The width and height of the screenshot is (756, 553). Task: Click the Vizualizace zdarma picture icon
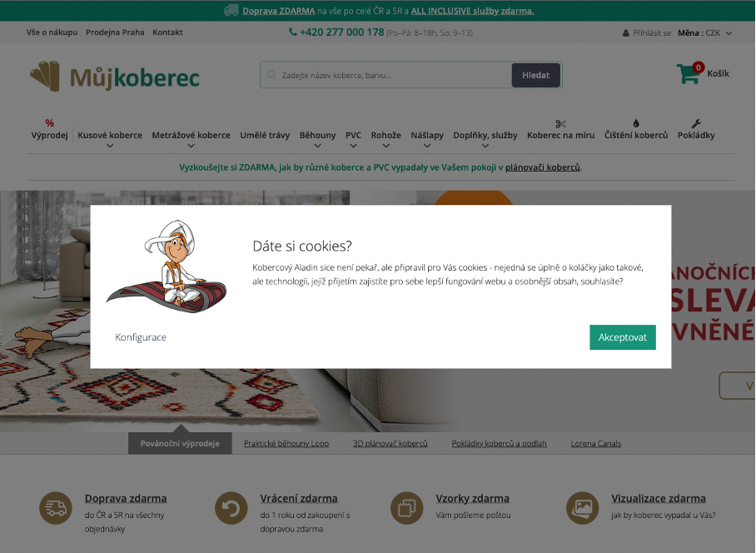pyautogui.click(x=582, y=508)
